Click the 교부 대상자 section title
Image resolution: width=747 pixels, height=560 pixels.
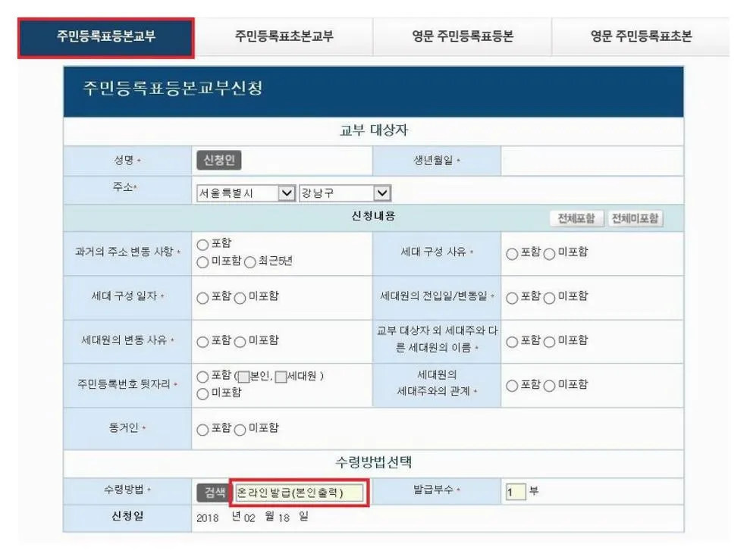coord(373,130)
